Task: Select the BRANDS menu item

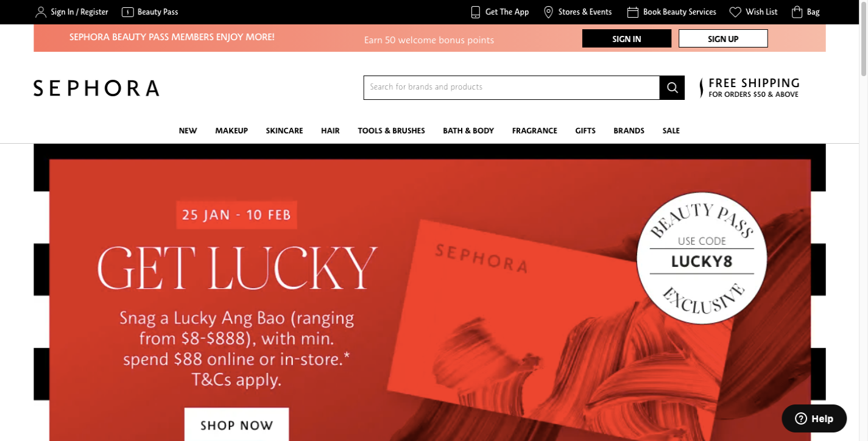Action: [629, 130]
